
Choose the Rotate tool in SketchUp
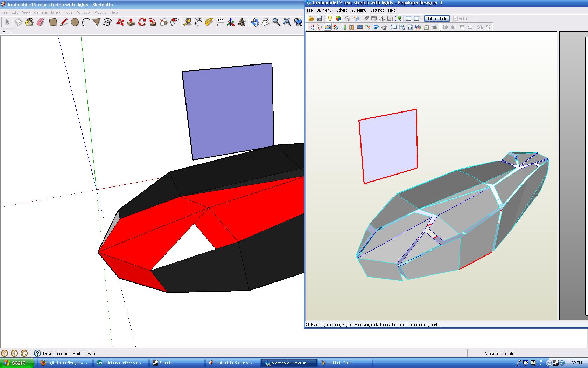tap(142, 22)
